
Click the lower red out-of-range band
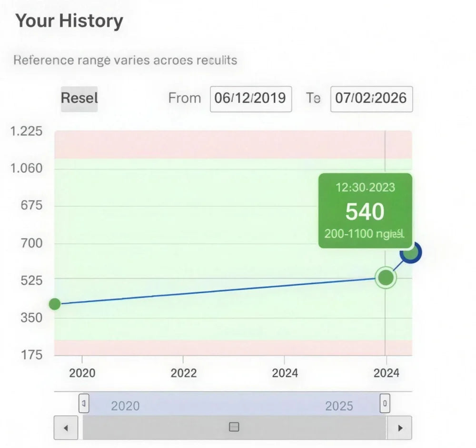coord(233,348)
